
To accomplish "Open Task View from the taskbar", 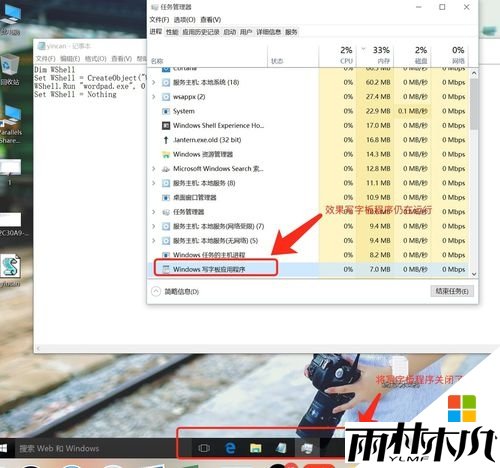I will 204,448.
